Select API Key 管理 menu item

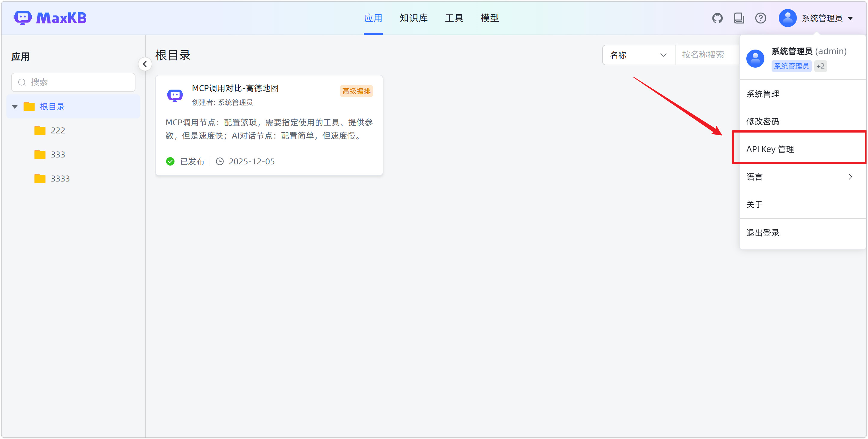(x=770, y=149)
